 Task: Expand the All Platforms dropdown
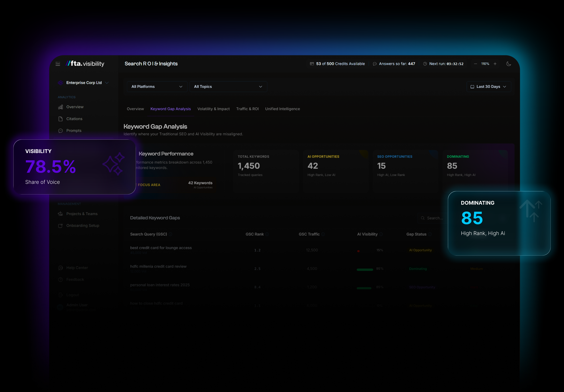point(157,87)
